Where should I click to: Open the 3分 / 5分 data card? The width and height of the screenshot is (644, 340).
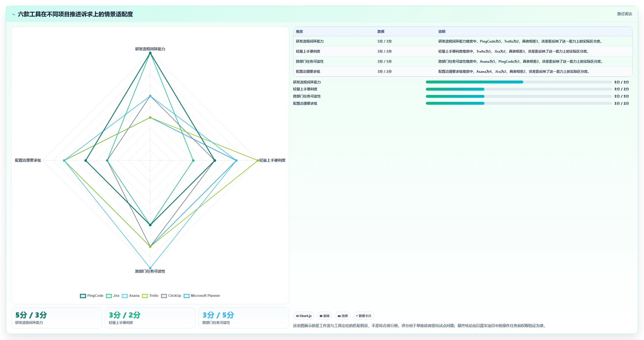pyautogui.click(x=244, y=318)
